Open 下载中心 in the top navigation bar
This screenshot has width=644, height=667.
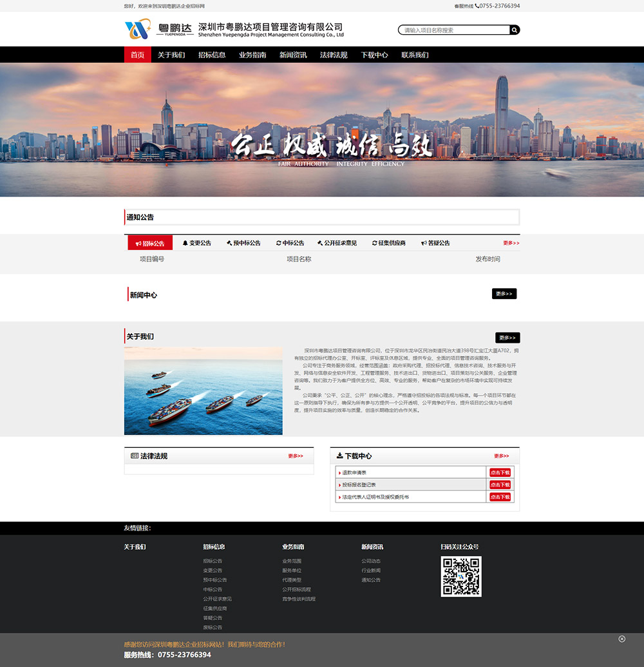tap(374, 55)
